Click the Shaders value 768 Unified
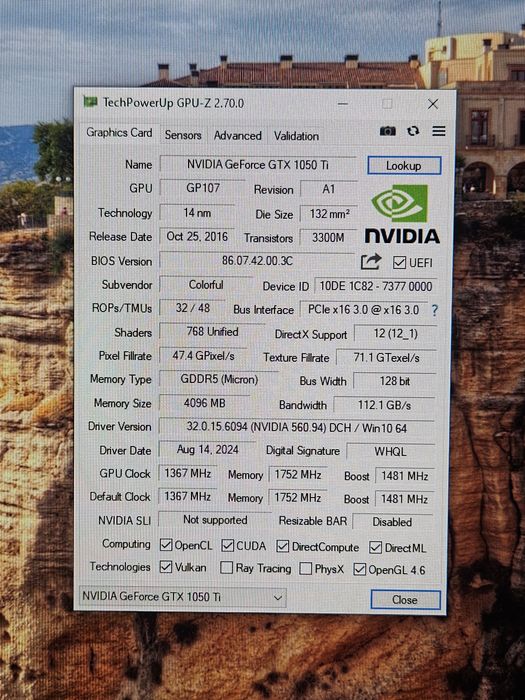Viewport: 525px width, 700px height. coord(212,332)
